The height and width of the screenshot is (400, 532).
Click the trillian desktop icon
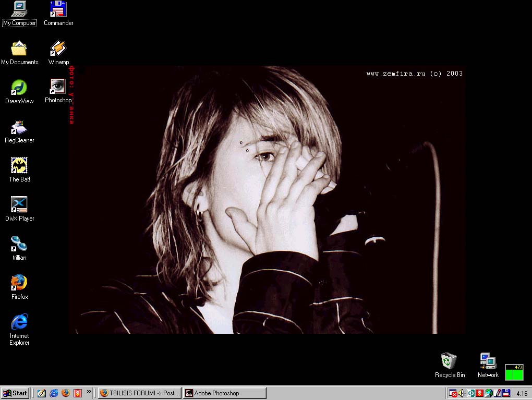19,244
